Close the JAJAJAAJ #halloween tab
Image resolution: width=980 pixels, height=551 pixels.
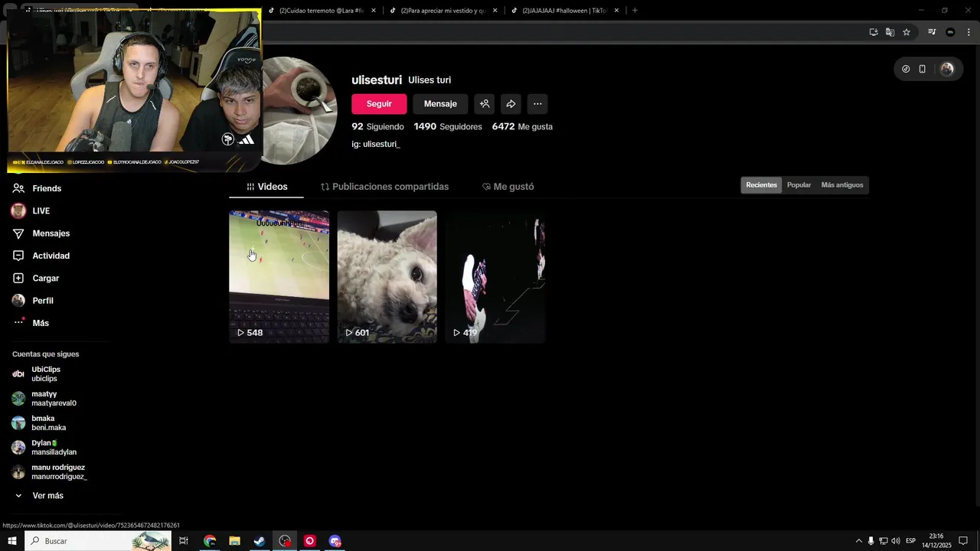tap(617, 11)
